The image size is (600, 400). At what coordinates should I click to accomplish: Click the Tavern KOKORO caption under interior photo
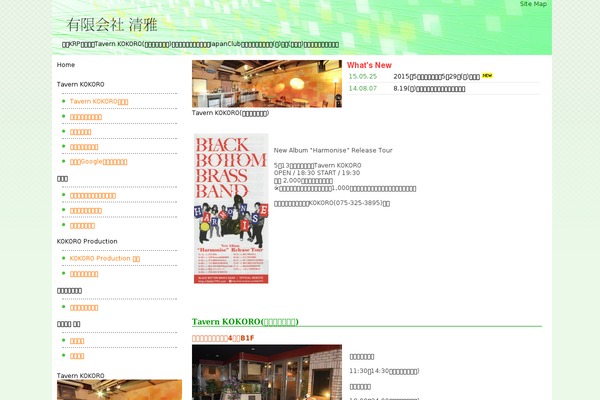coord(230,113)
